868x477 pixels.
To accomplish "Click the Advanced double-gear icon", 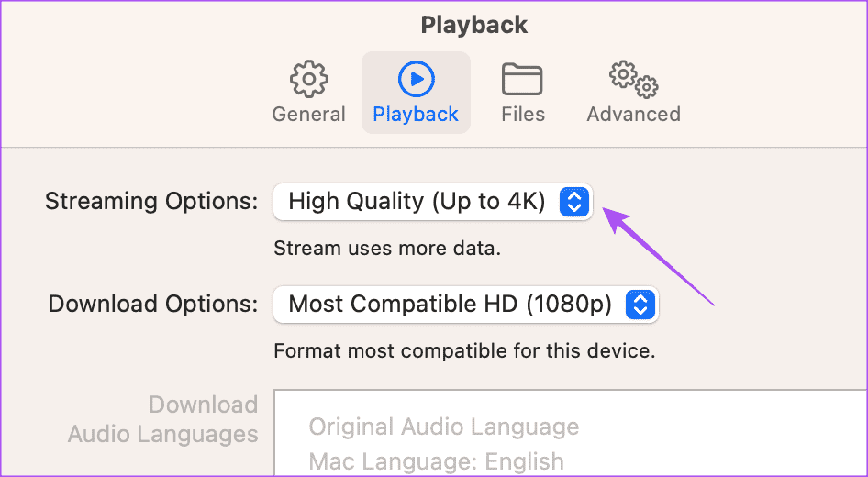I will coord(633,80).
